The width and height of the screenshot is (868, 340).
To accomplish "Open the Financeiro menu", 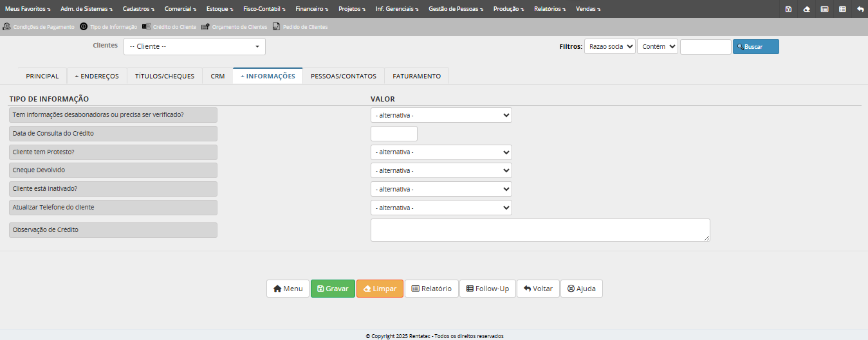I will coord(311,9).
